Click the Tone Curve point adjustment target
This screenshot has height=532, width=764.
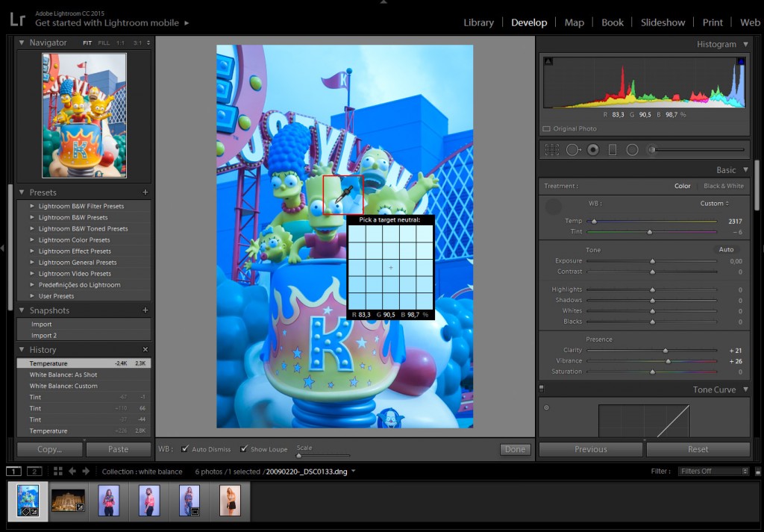pos(546,408)
